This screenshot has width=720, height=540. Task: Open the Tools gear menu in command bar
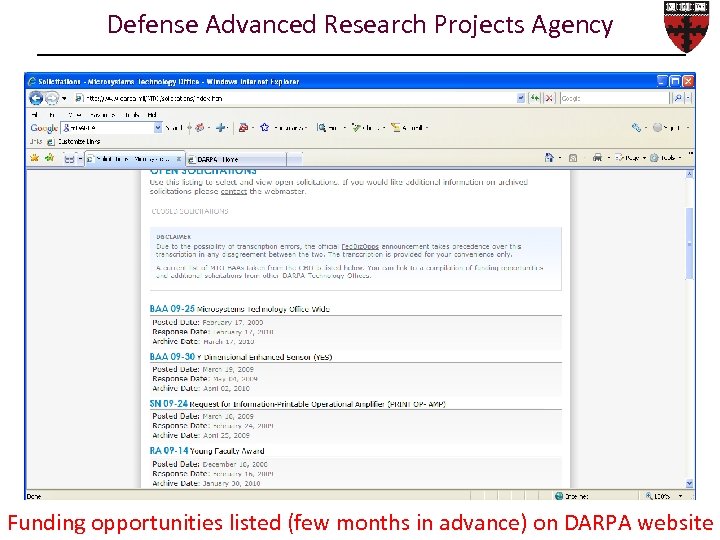(x=665, y=158)
